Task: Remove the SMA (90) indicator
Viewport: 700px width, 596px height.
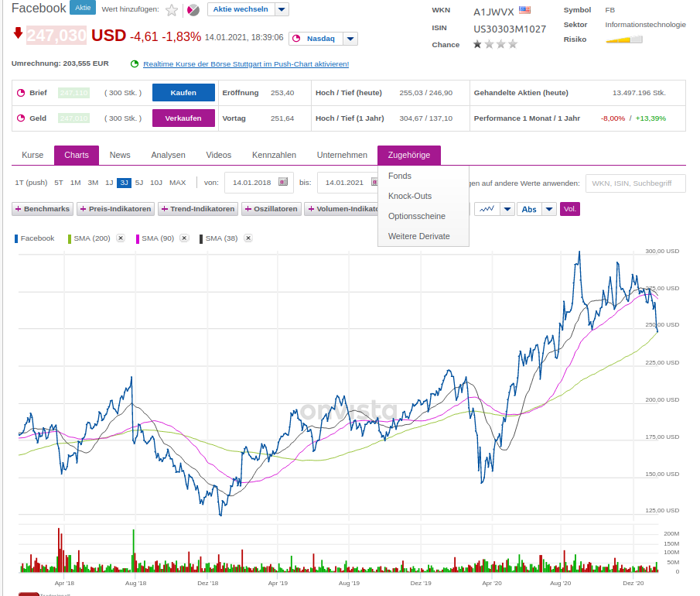Action: (184, 238)
